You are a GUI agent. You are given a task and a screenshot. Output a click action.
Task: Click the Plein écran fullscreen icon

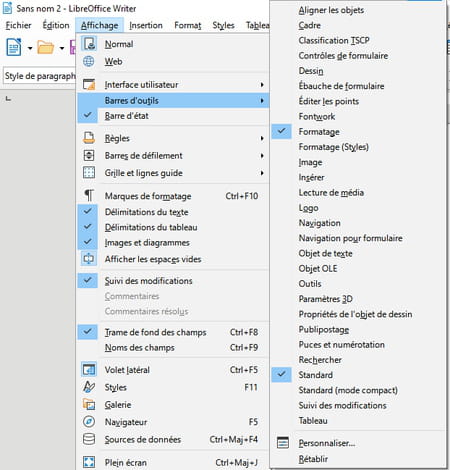89,462
